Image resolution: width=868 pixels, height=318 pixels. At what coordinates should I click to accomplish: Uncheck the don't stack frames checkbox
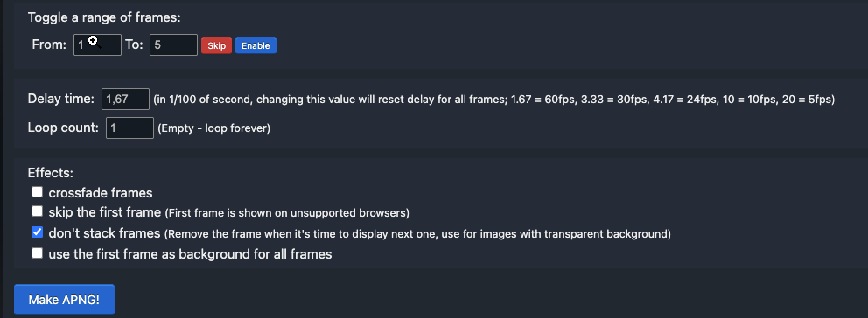(x=37, y=232)
